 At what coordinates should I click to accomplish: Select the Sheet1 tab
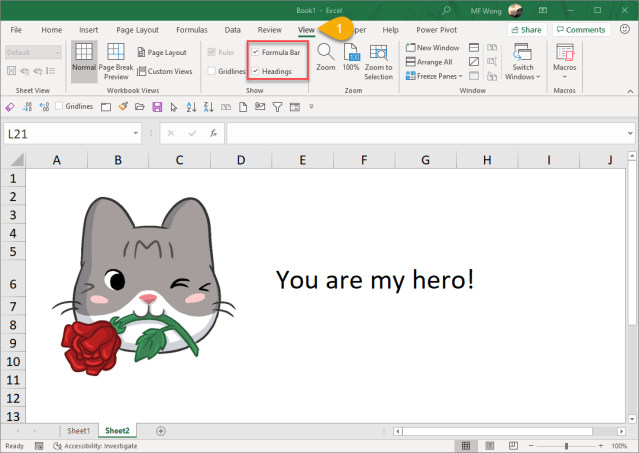click(x=78, y=431)
